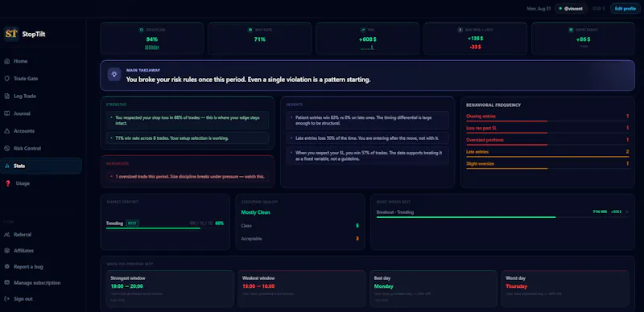Click the @vincent user badge
The image size is (644, 312).
tap(571, 8)
